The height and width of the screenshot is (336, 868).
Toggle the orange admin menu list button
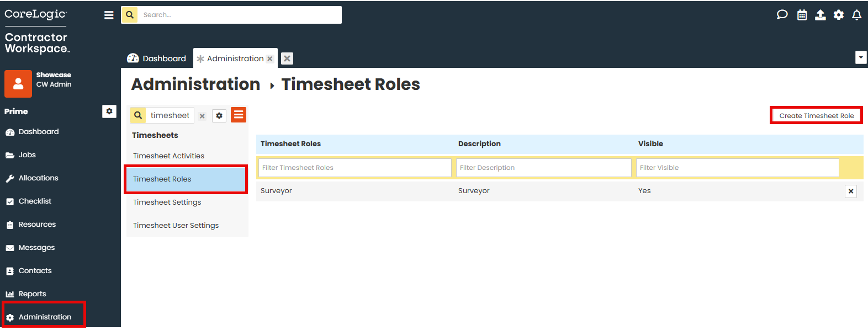click(x=239, y=115)
